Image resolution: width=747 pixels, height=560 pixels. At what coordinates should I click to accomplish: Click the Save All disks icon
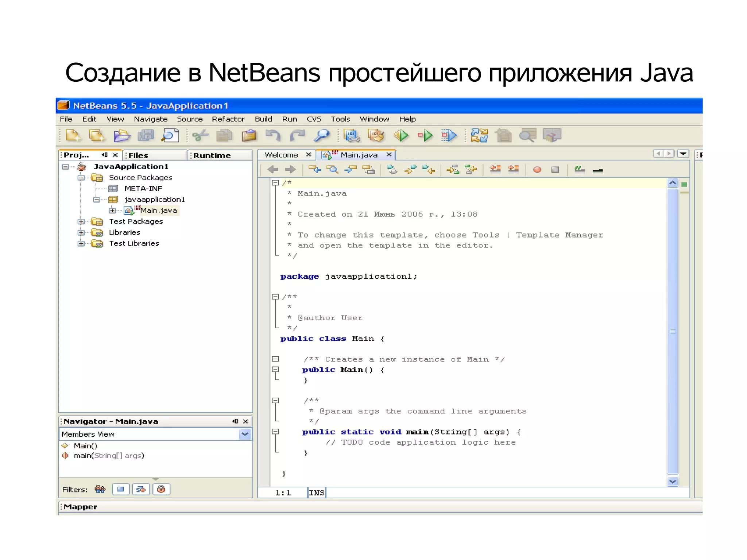pos(146,135)
